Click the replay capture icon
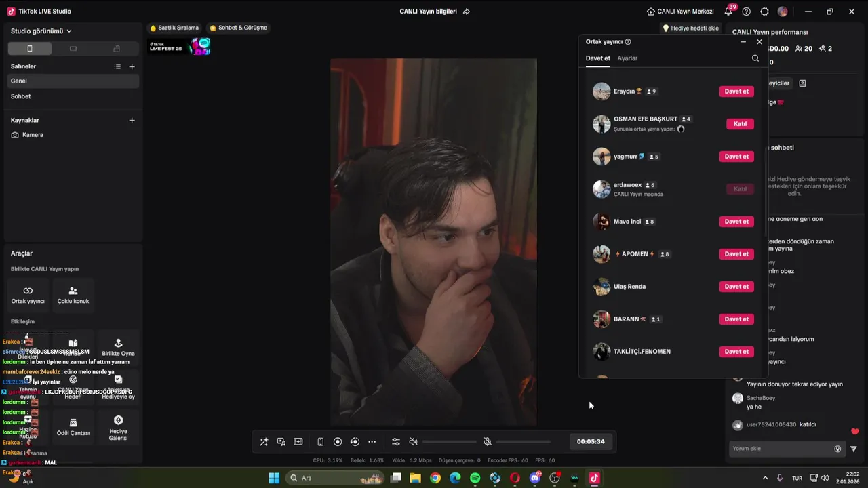 pyautogui.click(x=355, y=442)
